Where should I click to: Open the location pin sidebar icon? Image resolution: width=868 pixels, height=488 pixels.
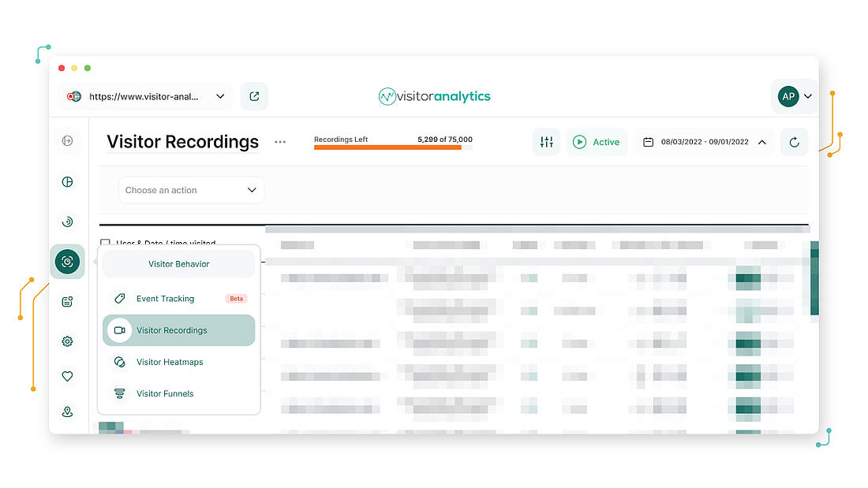[68, 412]
